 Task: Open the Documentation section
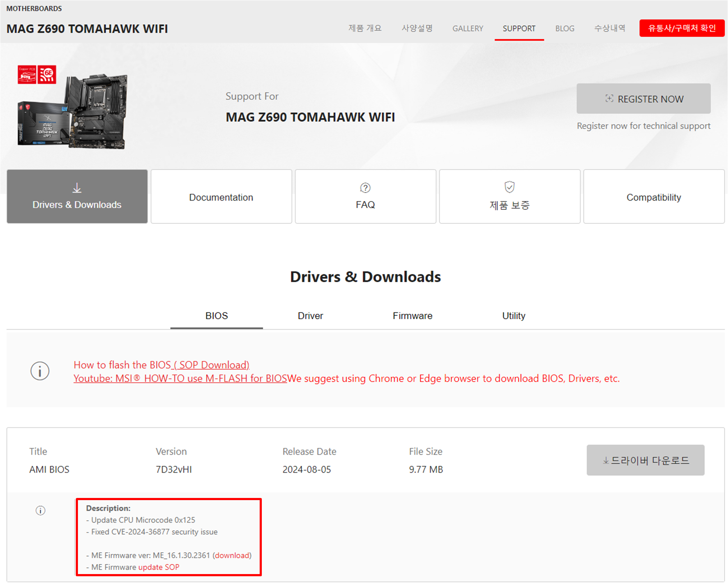(x=221, y=197)
